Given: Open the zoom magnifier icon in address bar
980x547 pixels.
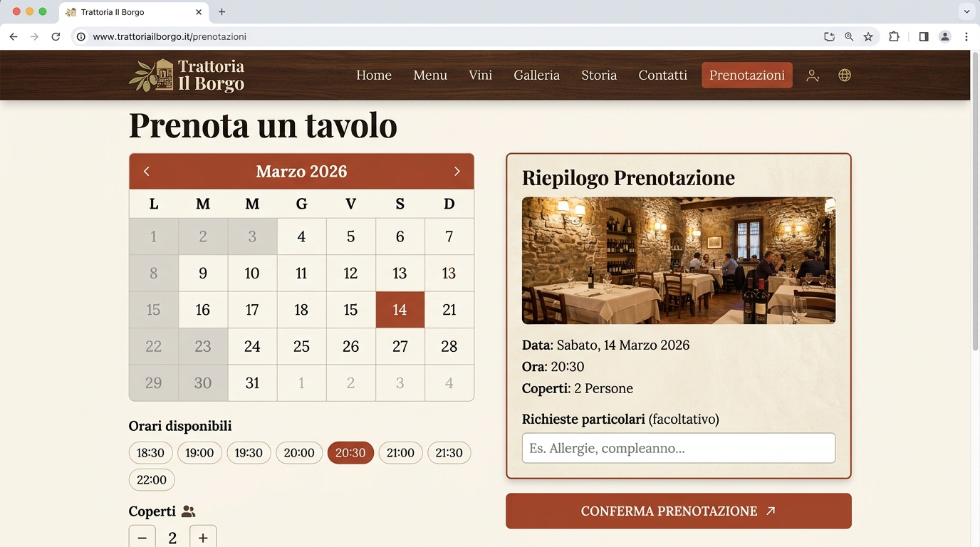Looking at the screenshot, I should tap(849, 36).
